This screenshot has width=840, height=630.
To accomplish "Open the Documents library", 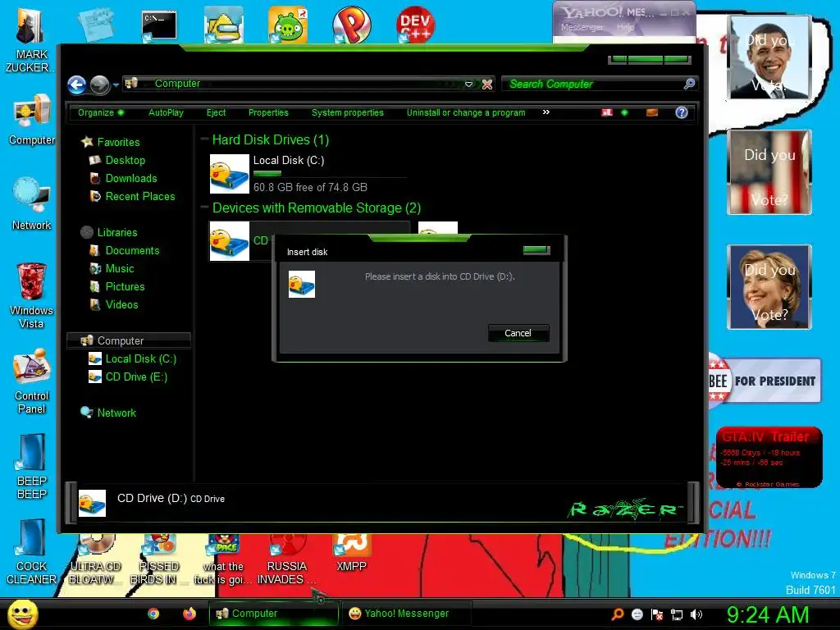I will point(132,251).
